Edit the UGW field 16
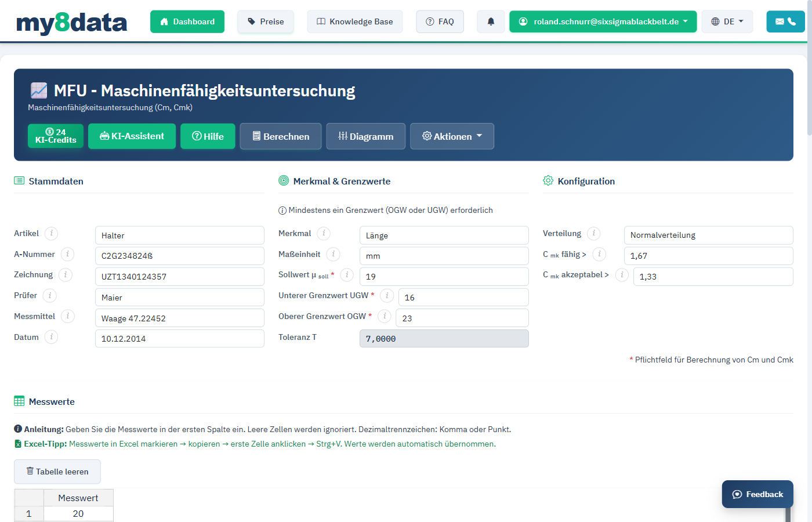 [463, 298]
